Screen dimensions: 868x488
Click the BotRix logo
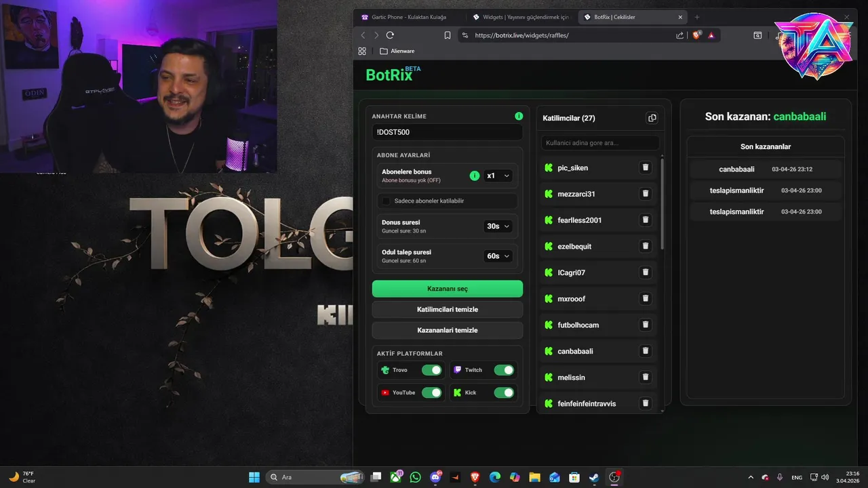click(x=393, y=75)
